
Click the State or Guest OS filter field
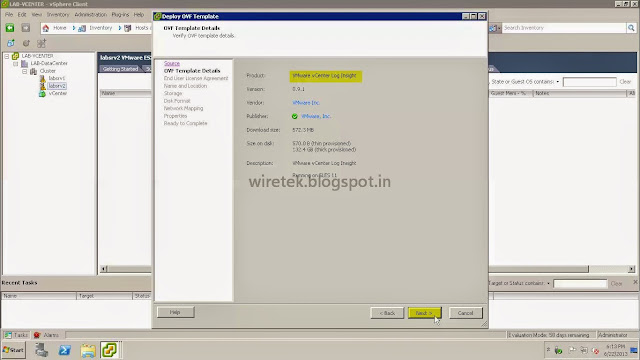[589, 82]
